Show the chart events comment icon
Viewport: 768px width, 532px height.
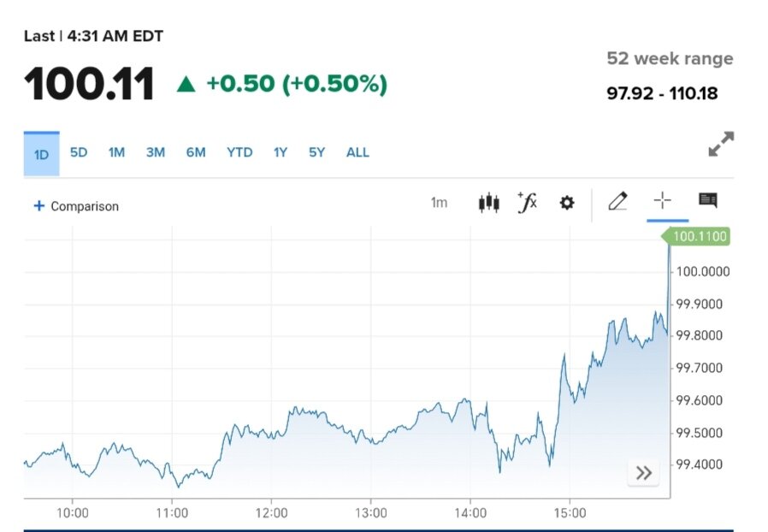707,201
